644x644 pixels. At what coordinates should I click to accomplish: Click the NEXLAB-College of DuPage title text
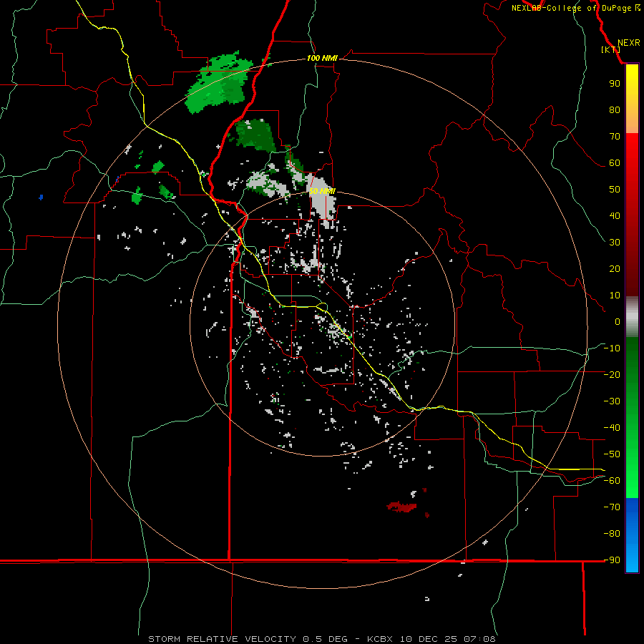[576, 8]
